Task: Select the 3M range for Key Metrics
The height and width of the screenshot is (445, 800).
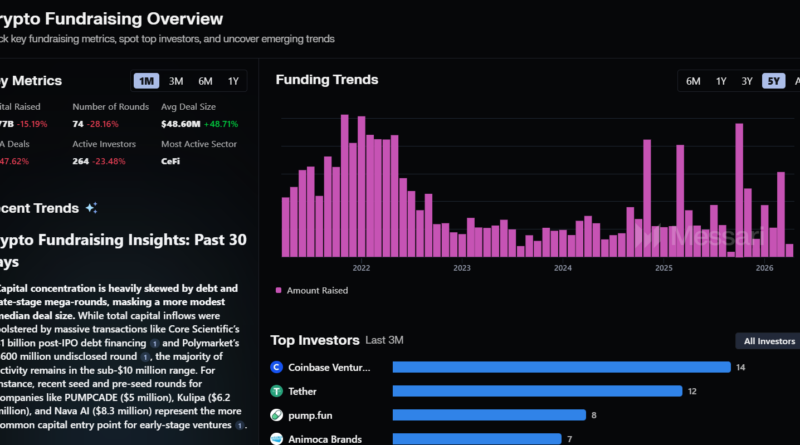Action: tap(175, 81)
